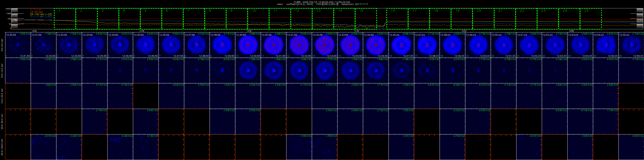
Task: Click the 6.0-12.0 keV row label
Action: (2, 70)
